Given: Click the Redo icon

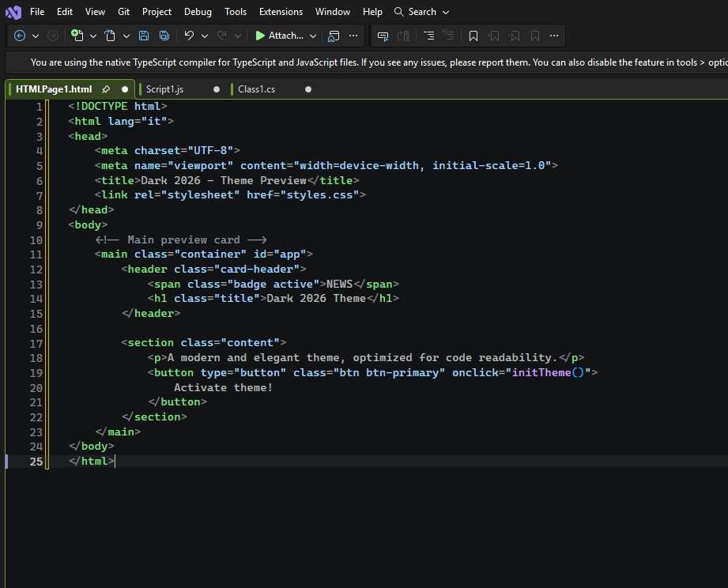Looking at the screenshot, I should 222,36.
